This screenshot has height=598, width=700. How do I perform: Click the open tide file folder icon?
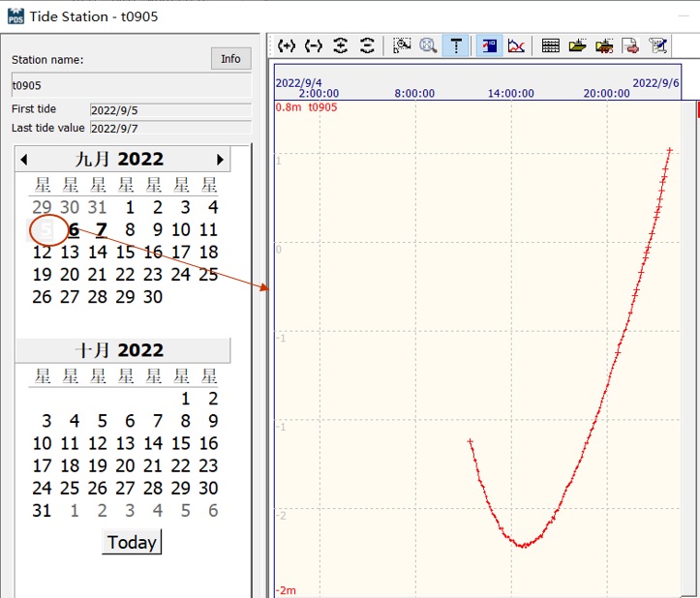click(x=577, y=45)
